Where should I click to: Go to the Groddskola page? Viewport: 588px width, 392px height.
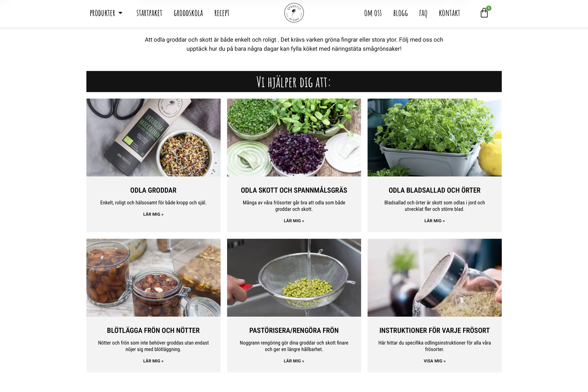tap(188, 13)
